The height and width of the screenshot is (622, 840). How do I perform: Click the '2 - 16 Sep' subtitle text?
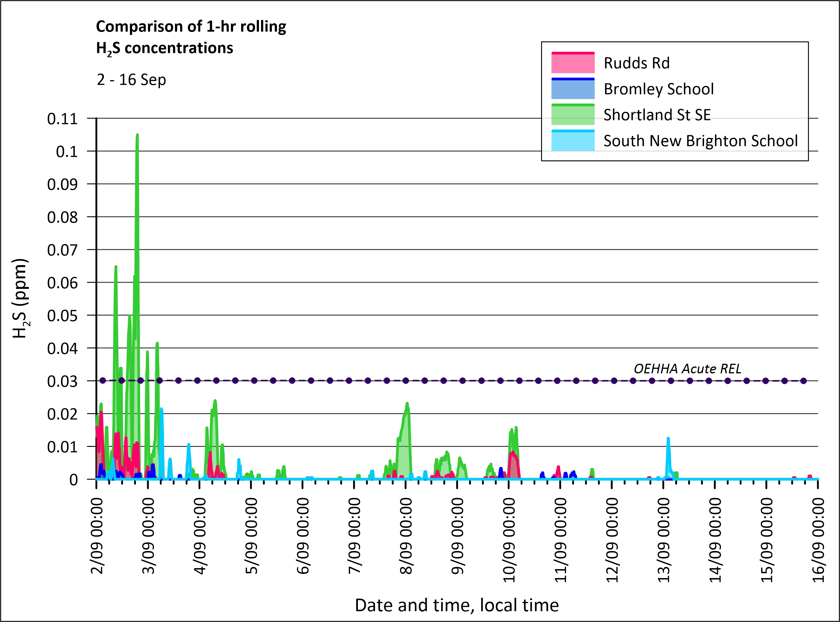tap(131, 80)
